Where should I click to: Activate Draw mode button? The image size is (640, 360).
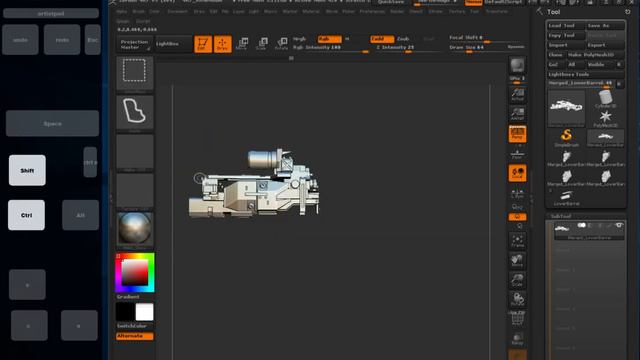pos(222,44)
